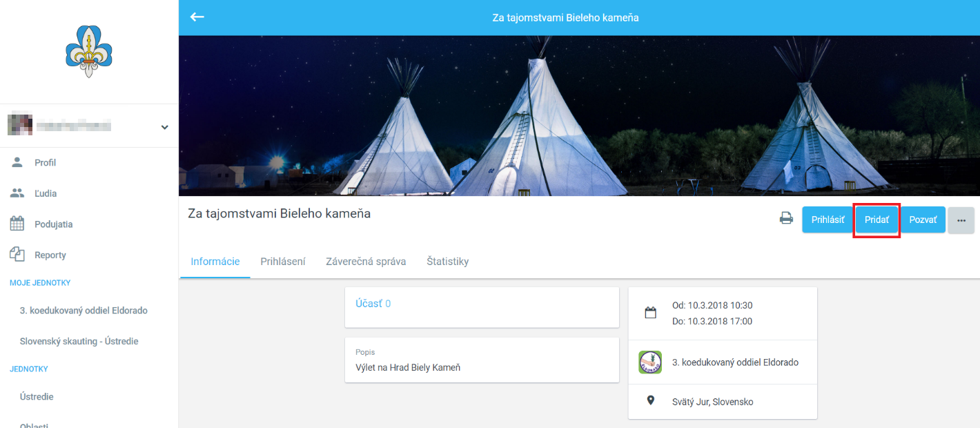This screenshot has height=428, width=980.
Task: Expand the user account dropdown chevron
Action: 164,127
